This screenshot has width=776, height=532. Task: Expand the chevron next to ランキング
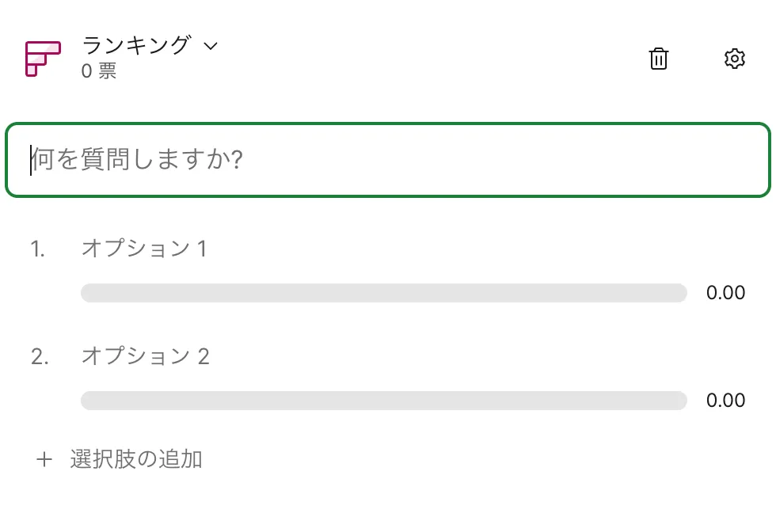tap(211, 46)
